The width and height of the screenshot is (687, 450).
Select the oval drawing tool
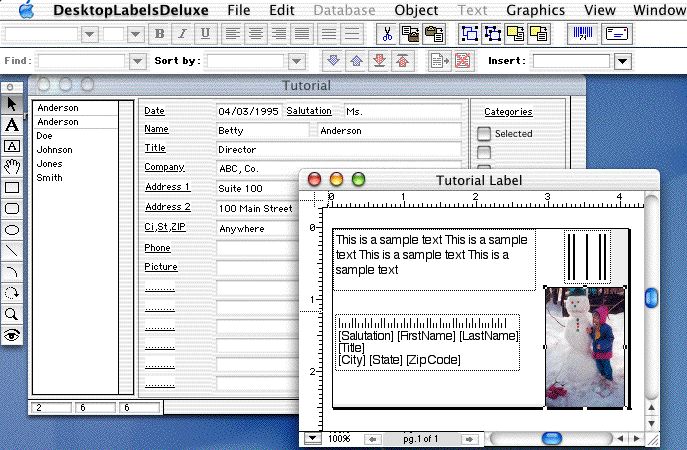pyautogui.click(x=12, y=230)
